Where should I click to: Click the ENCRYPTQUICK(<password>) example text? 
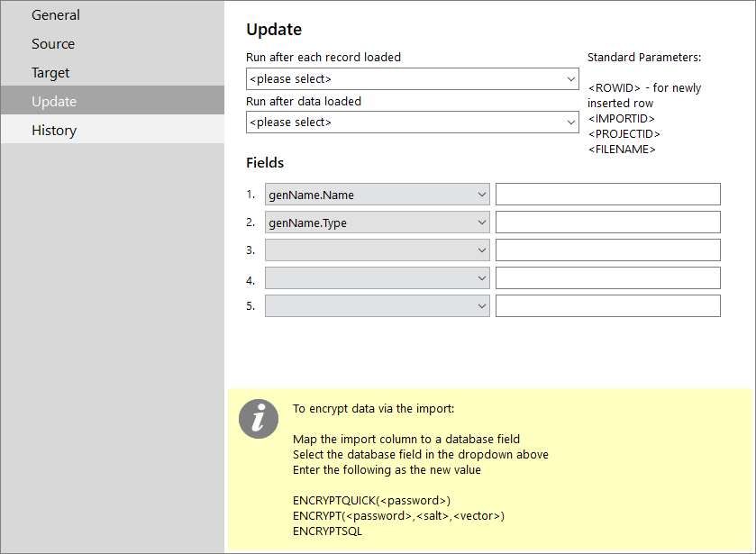point(371,501)
